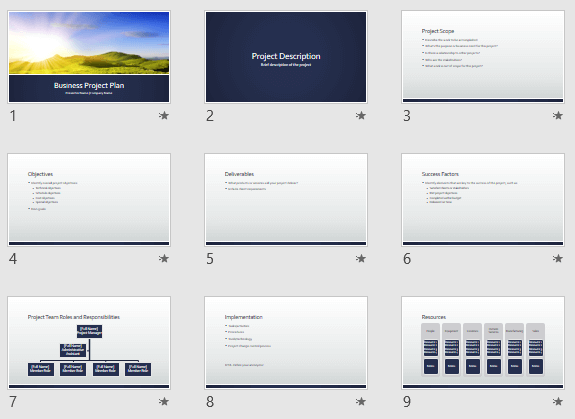Click slide number 4 label
This screenshot has width=575, height=419.
click(x=13, y=259)
